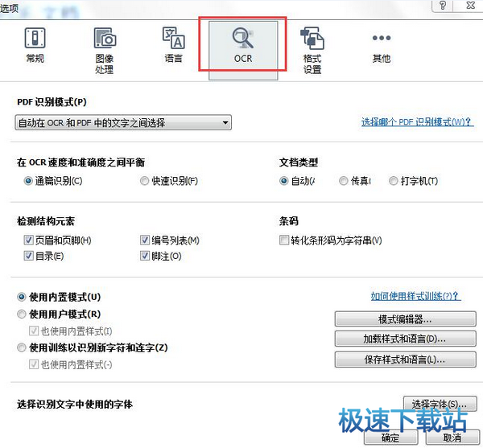Click the 加载样式和语言 button
This screenshot has height=448, width=483.
tap(405, 339)
